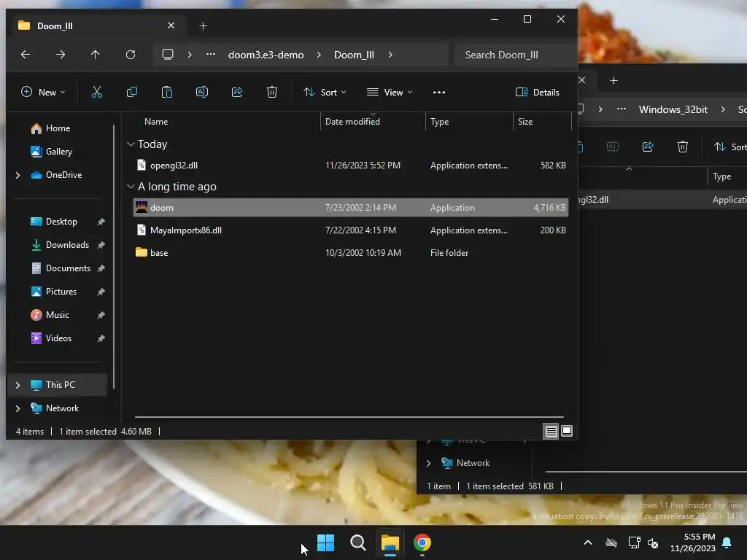This screenshot has width=747, height=560.
Task: Refresh the Doom_III folder view
Action: [x=131, y=55]
